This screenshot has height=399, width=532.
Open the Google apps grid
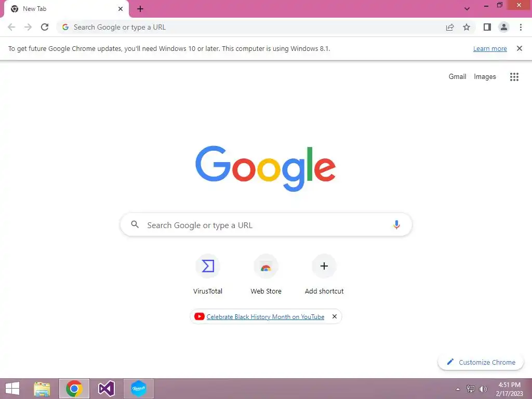tap(514, 77)
